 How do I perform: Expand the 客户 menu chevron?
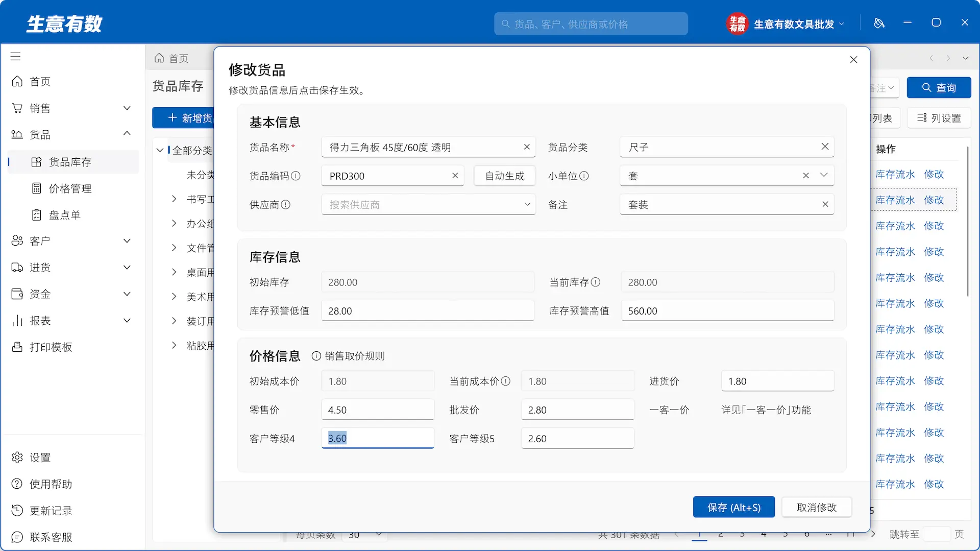tap(127, 241)
